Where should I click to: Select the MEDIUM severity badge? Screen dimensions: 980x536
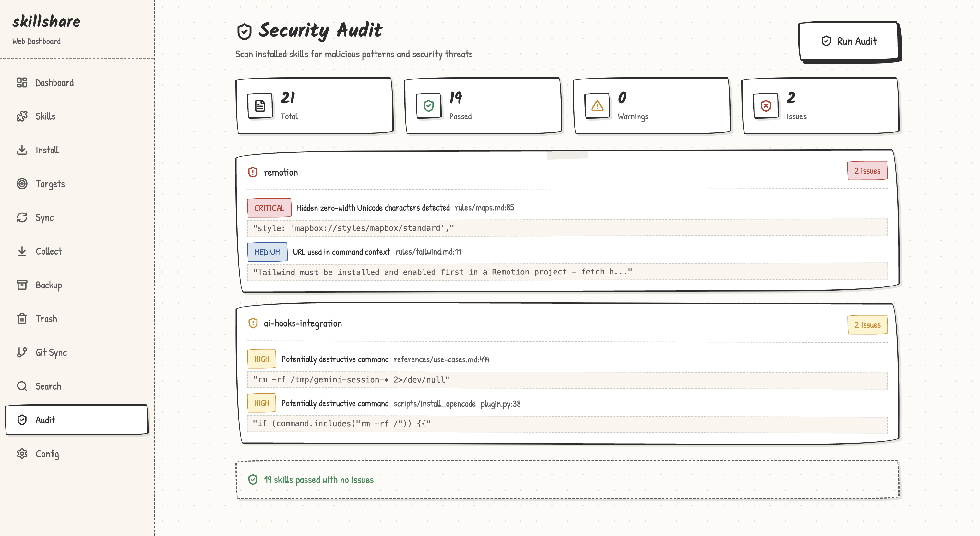(x=268, y=252)
